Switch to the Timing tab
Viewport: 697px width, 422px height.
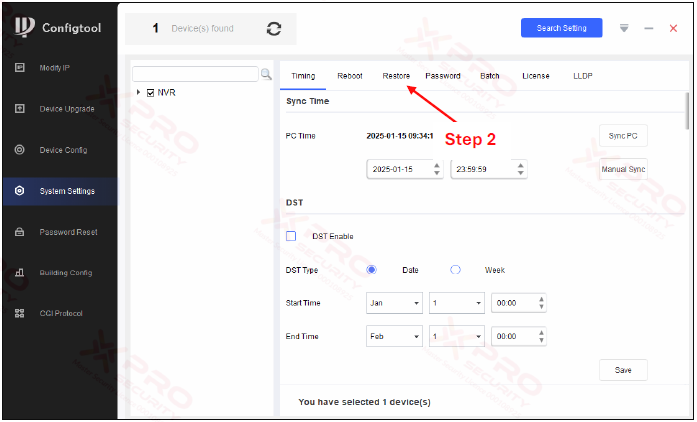click(303, 76)
